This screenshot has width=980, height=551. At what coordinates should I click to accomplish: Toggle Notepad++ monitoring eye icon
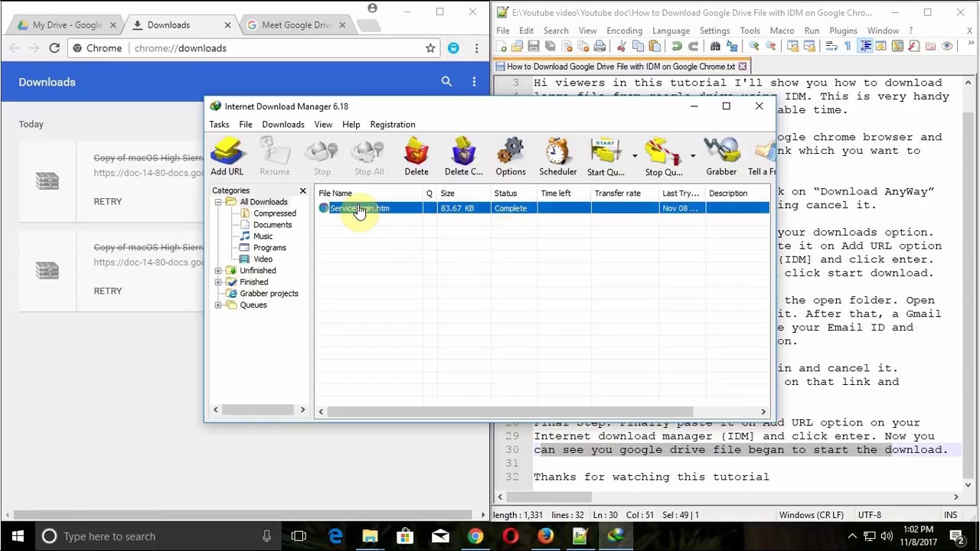pos(947,47)
